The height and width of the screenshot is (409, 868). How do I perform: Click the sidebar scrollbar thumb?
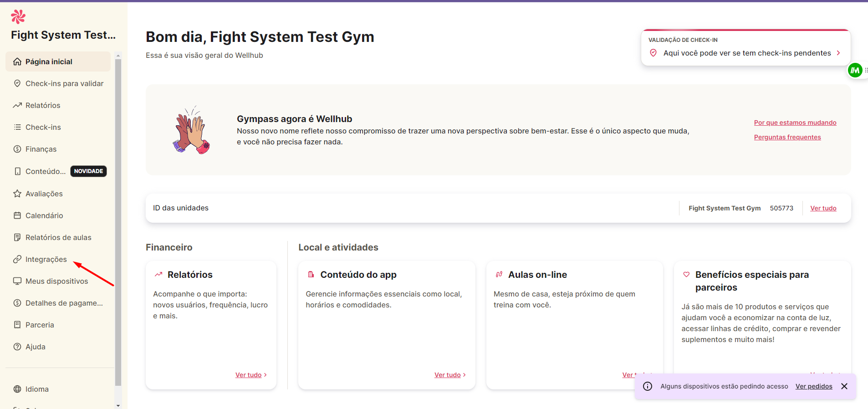click(x=118, y=222)
